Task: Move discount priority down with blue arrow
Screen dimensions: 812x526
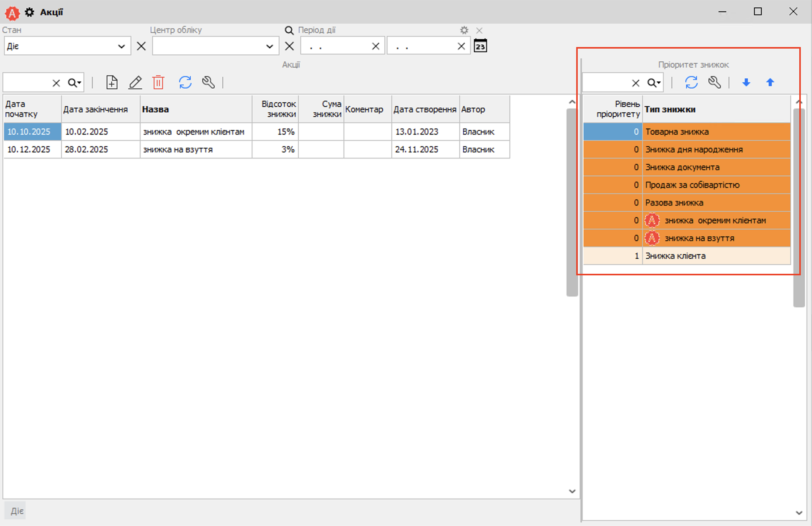Action: tap(746, 83)
